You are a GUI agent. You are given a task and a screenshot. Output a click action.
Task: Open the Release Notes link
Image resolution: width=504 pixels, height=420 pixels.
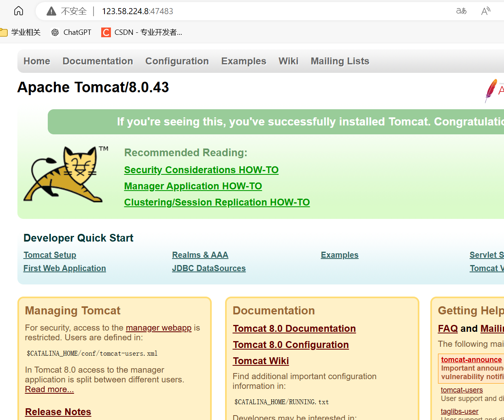pos(58,412)
